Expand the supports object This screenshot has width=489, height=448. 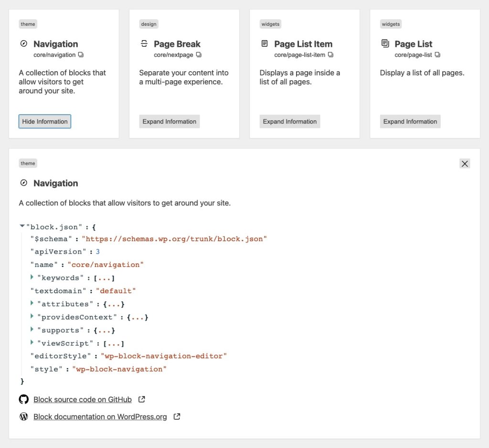(x=32, y=330)
